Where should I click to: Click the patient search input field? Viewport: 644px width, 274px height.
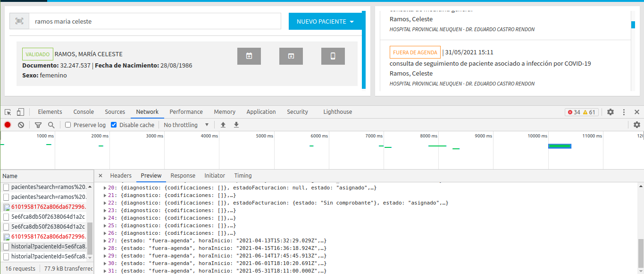pos(155,21)
